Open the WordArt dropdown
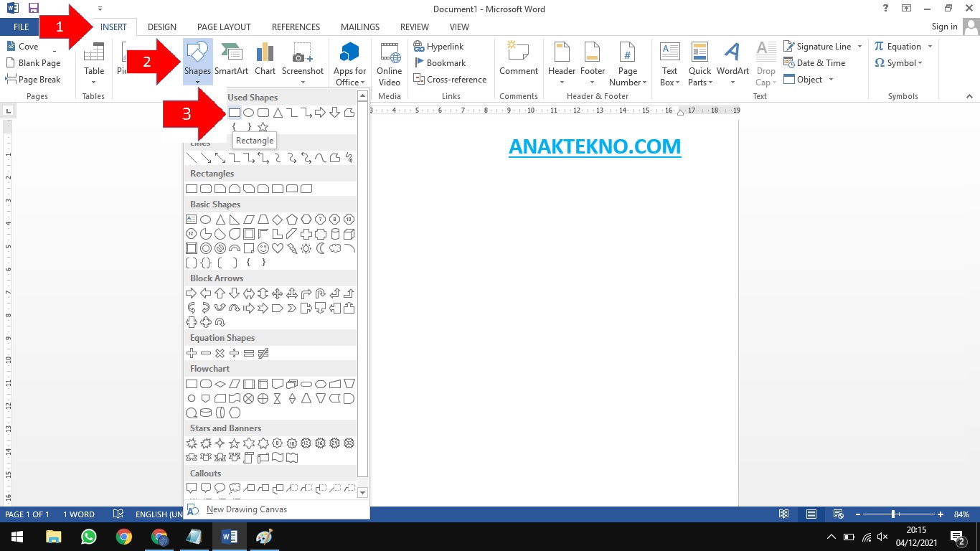Image resolution: width=980 pixels, height=551 pixels. (x=732, y=63)
